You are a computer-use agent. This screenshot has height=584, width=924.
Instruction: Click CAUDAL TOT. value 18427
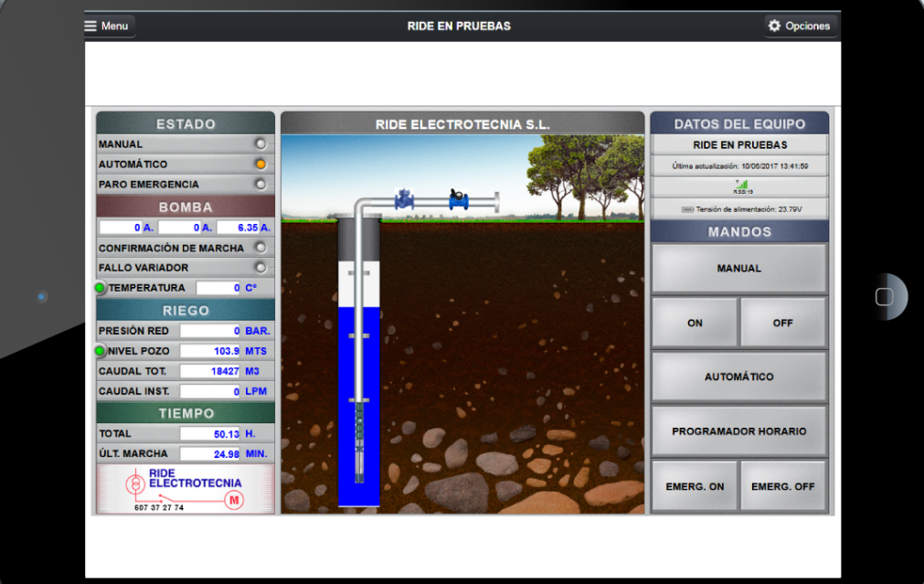pyautogui.click(x=210, y=371)
